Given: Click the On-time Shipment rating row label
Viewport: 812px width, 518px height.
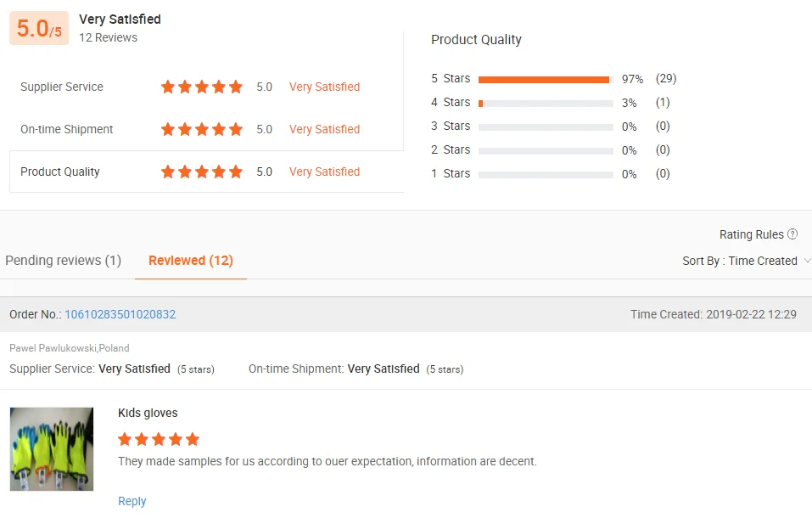Looking at the screenshot, I should [67, 129].
